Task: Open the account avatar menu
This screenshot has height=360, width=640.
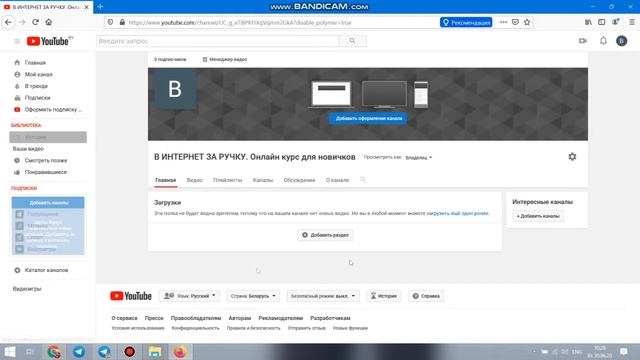Action: tap(622, 41)
